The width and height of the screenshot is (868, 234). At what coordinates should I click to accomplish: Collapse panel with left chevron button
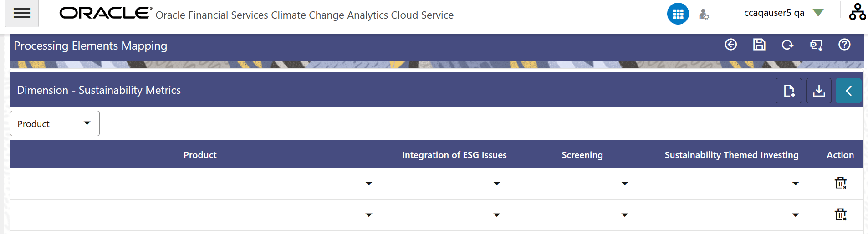848,91
